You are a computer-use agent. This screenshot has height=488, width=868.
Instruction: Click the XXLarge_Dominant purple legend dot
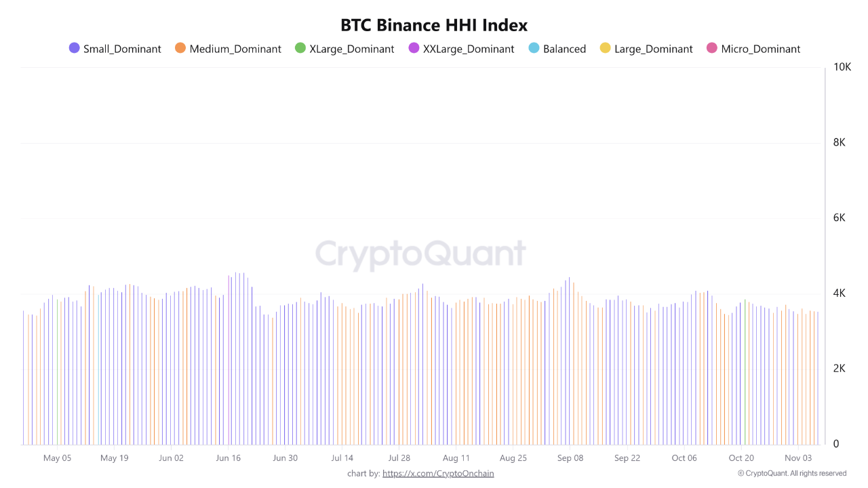tap(414, 48)
